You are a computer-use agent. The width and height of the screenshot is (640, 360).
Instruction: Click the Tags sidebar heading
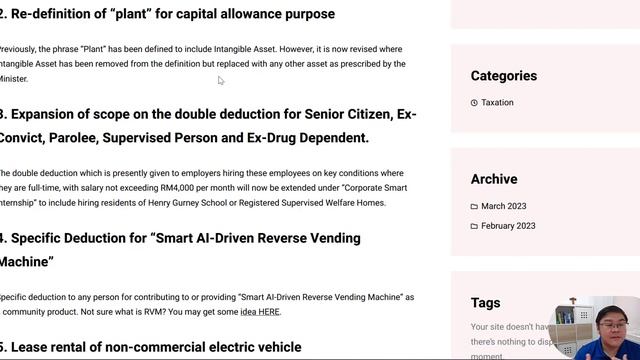click(485, 303)
